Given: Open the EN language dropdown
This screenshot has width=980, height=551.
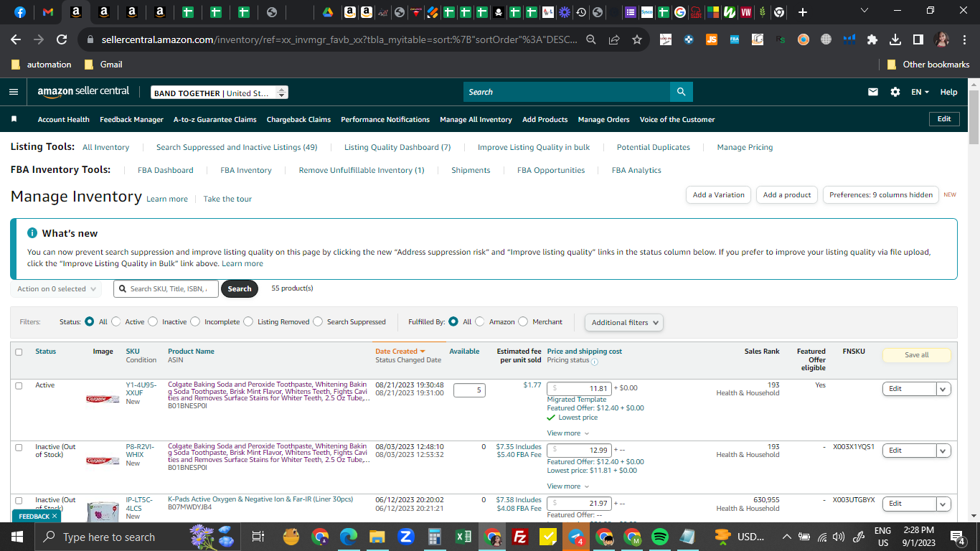Looking at the screenshot, I should (x=920, y=92).
